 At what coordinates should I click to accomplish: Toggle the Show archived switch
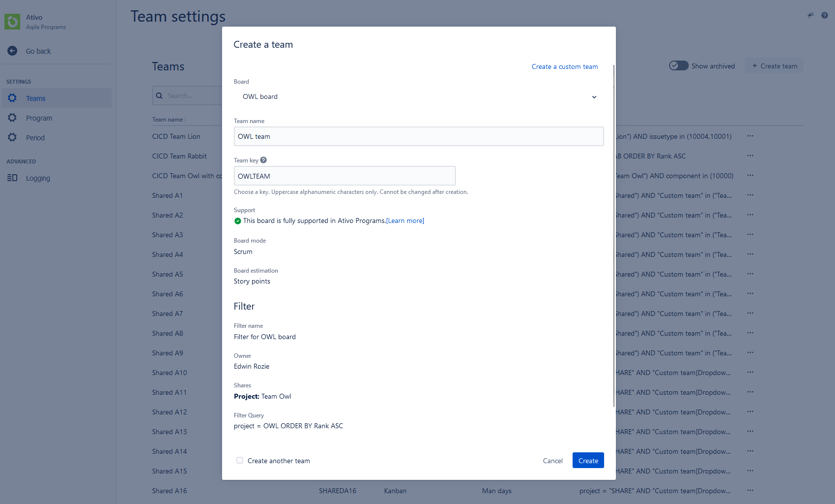pos(678,66)
